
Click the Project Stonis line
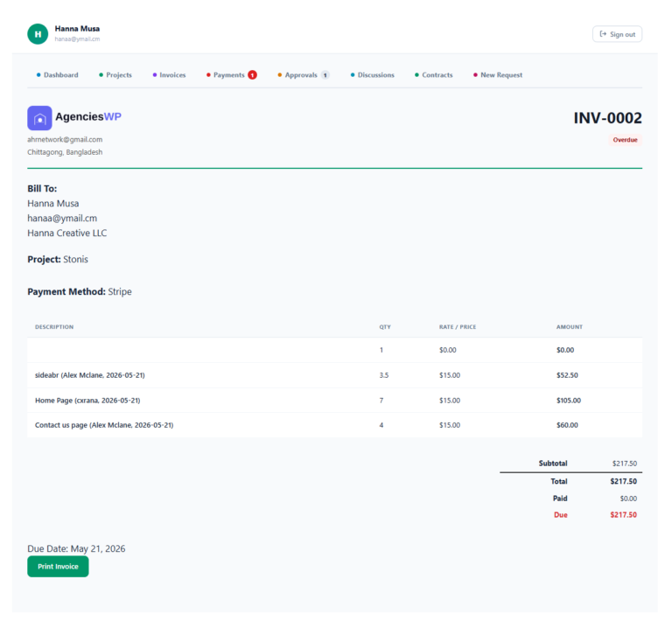[x=58, y=260]
